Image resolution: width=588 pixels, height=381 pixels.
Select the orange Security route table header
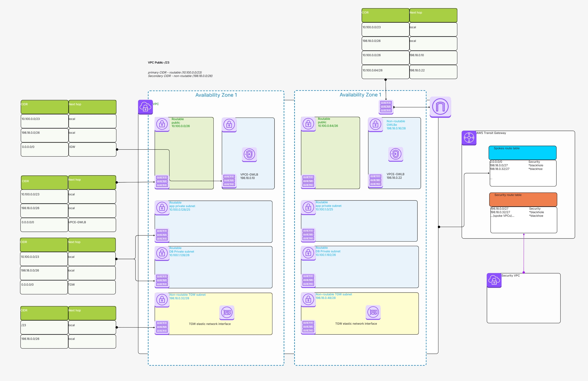click(522, 199)
